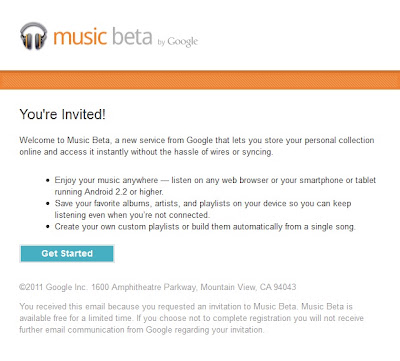This screenshot has width=400, height=361.
Task: Click the "Enjoy your music anywhere" bullet
Action: [215, 180]
